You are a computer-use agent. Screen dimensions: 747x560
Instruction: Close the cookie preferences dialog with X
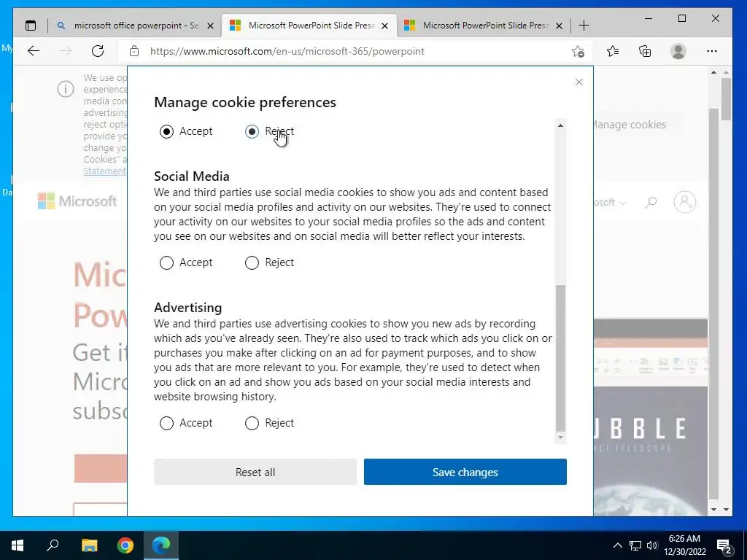[578, 82]
